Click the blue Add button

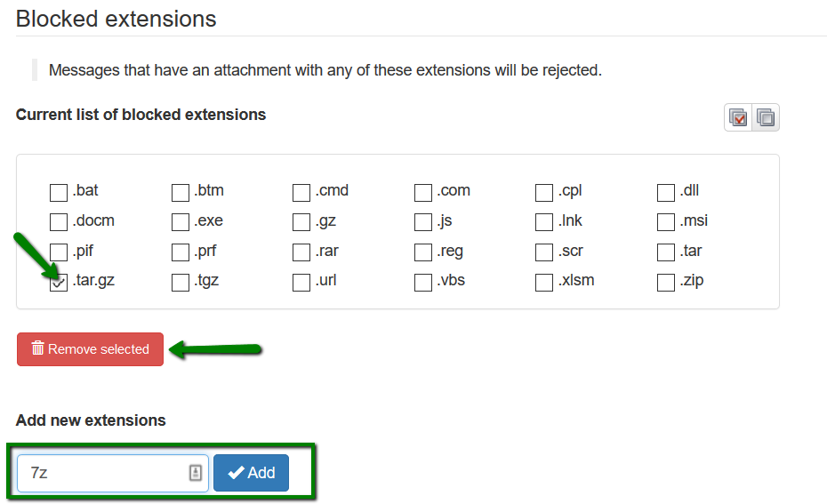(x=251, y=473)
